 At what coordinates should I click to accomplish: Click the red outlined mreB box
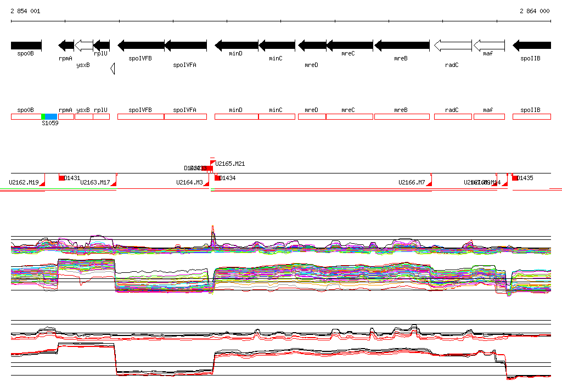pyautogui.click(x=402, y=116)
